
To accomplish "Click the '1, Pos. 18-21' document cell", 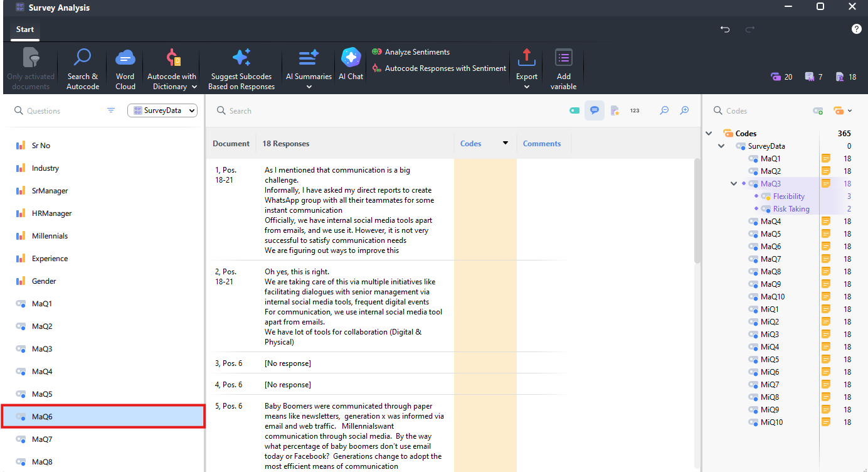I will coord(226,175).
